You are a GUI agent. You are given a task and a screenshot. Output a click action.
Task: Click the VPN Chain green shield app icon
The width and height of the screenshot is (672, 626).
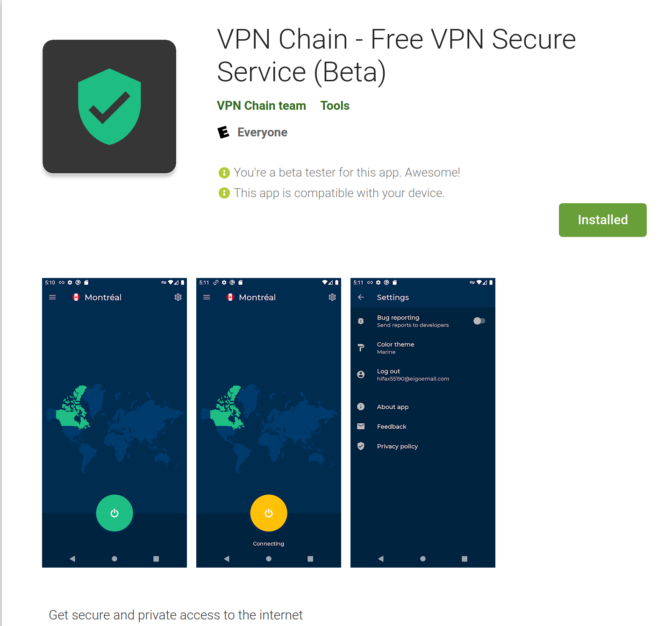109,107
